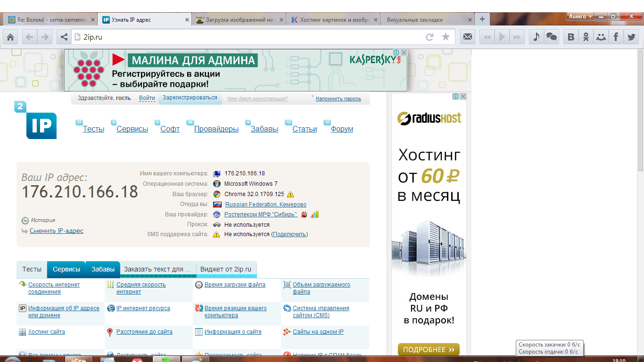Open a new tab with plus button
The height and width of the screenshot is (362, 644).
tap(482, 19)
